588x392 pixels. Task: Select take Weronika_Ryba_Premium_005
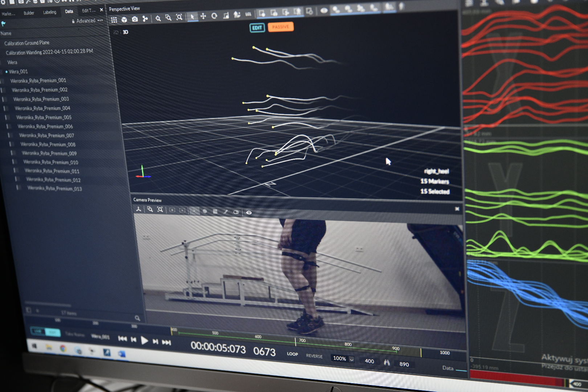point(44,117)
